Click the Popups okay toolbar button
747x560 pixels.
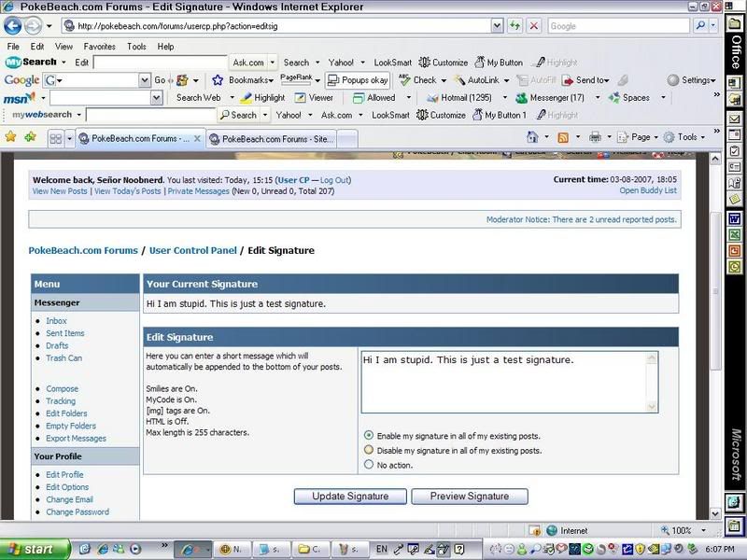click(358, 80)
